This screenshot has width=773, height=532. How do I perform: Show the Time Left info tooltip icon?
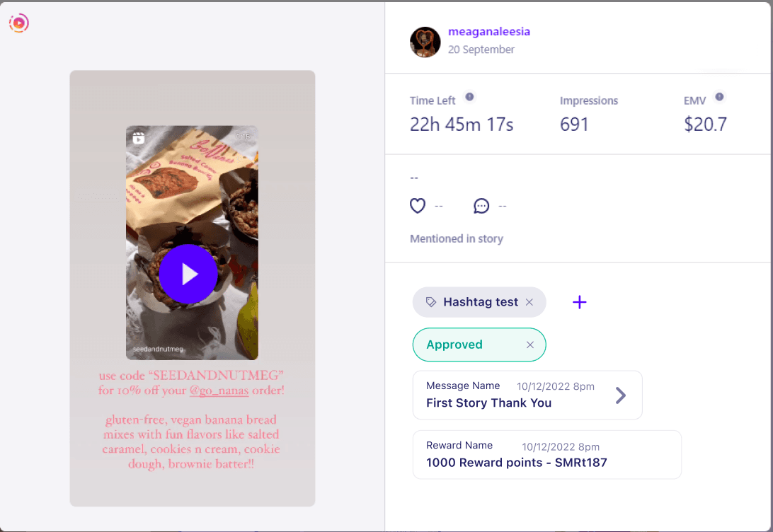(x=470, y=97)
